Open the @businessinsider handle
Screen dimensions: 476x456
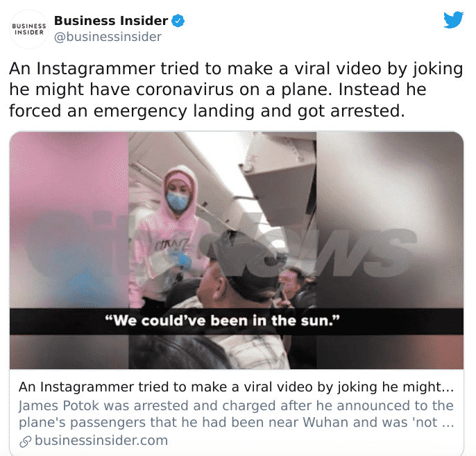[108, 37]
